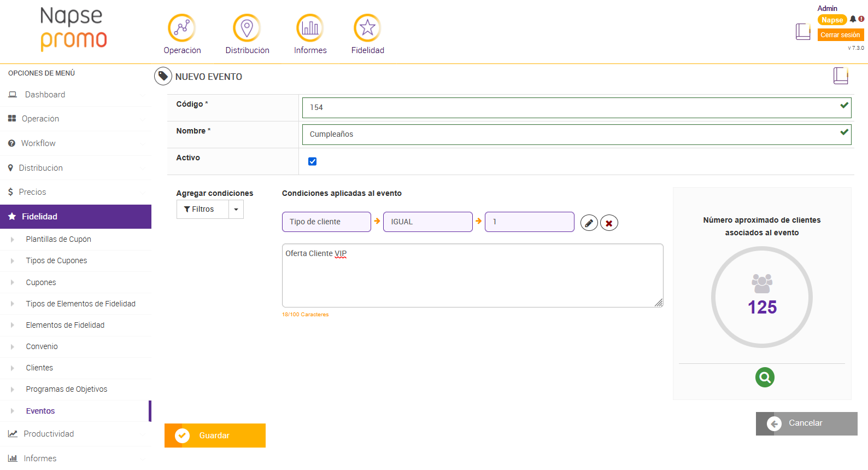Edit the Tipo de cliente condition
868x470 pixels.
tap(589, 223)
